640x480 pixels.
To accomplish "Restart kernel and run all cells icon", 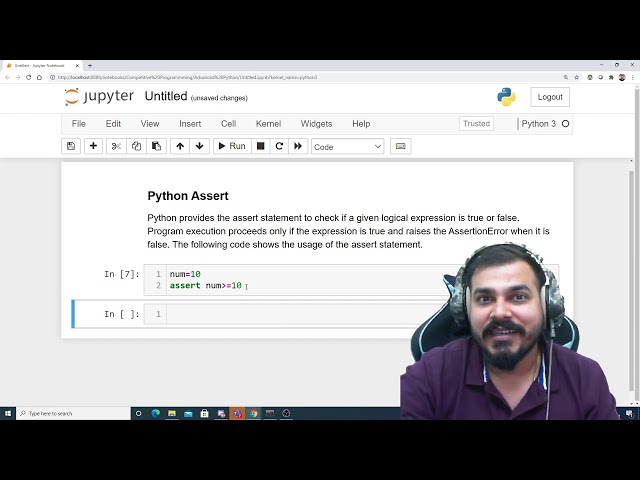I will pos(298,146).
